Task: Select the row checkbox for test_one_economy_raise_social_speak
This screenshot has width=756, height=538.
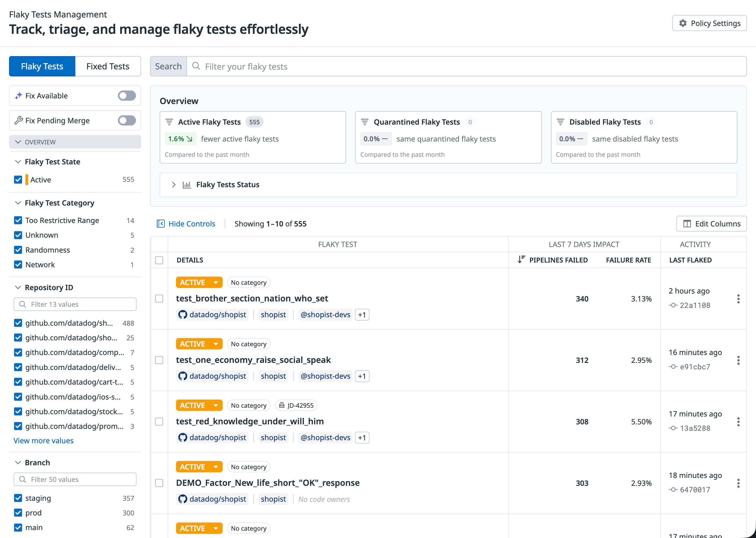Action: [x=159, y=360]
